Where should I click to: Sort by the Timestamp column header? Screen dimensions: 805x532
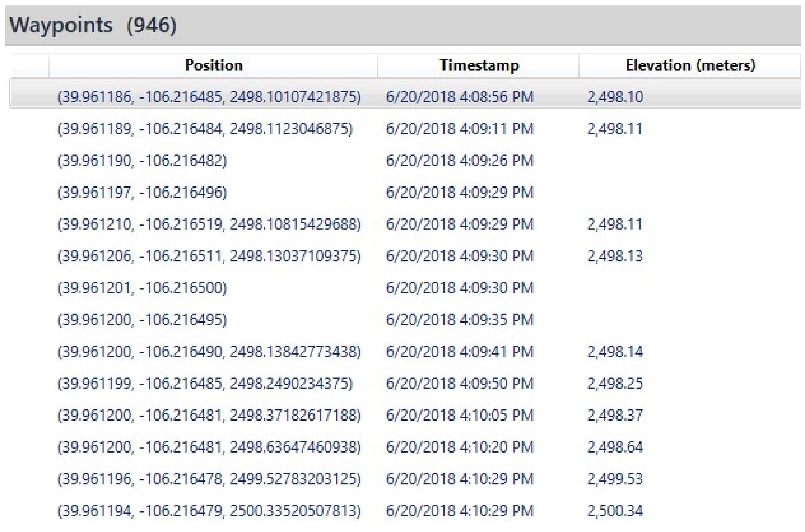(479, 65)
